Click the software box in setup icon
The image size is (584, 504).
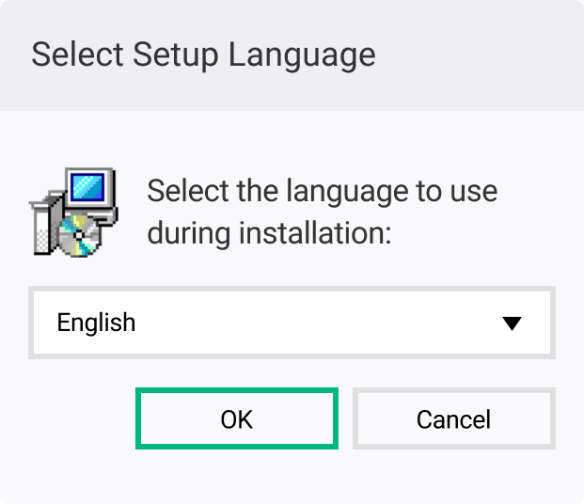click(45, 224)
